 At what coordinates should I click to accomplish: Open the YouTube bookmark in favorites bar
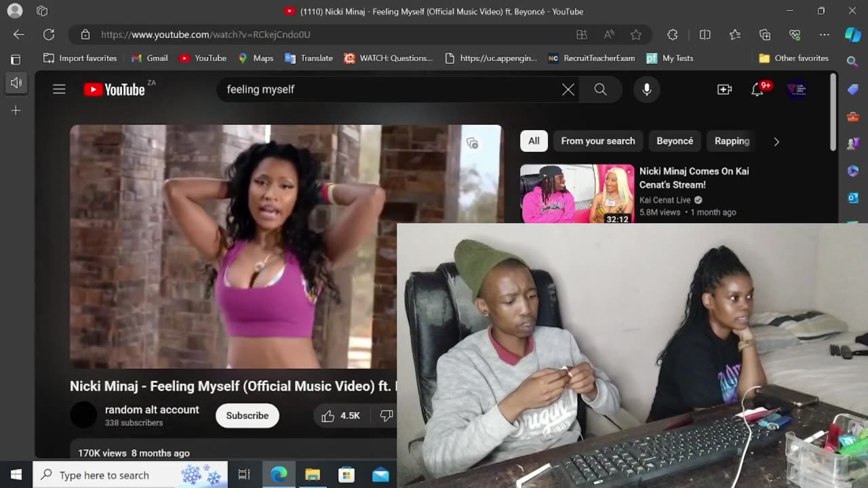[x=203, y=58]
